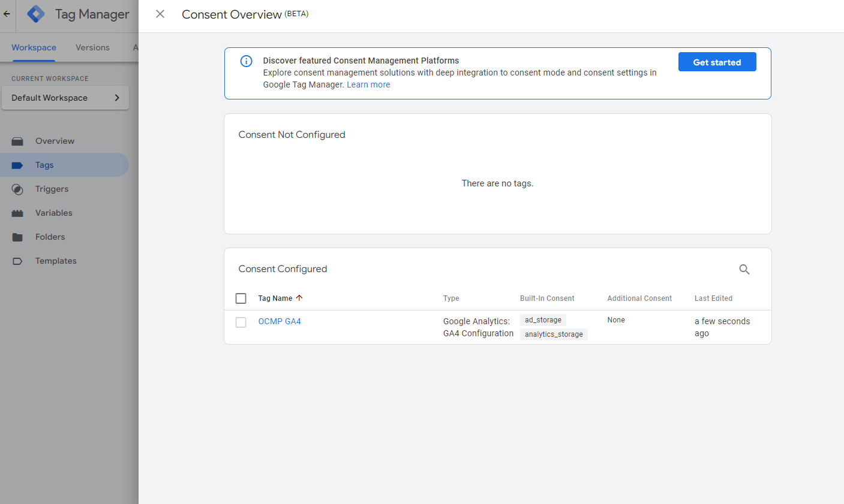The height and width of the screenshot is (504, 844).
Task: Click the 'Consent Overview' panel title
Action: click(232, 14)
